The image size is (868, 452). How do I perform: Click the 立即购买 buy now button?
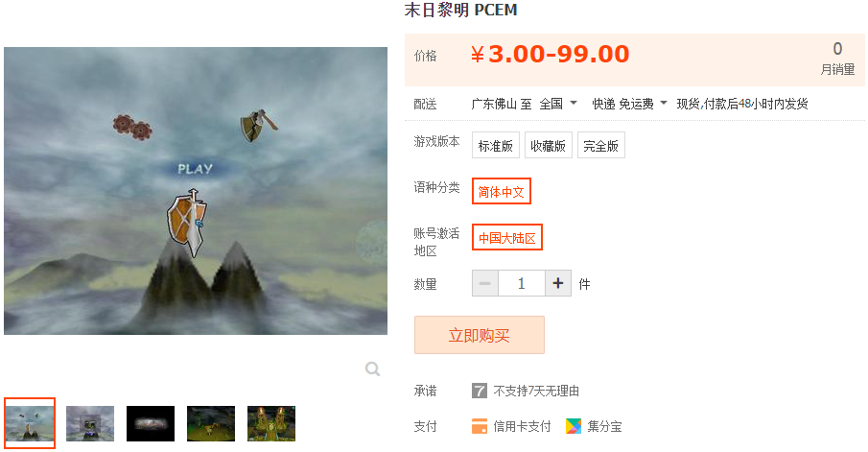click(480, 335)
